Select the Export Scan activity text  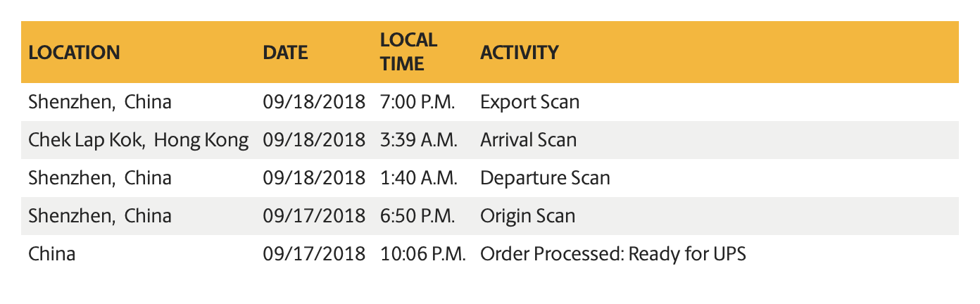pyautogui.click(x=529, y=101)
